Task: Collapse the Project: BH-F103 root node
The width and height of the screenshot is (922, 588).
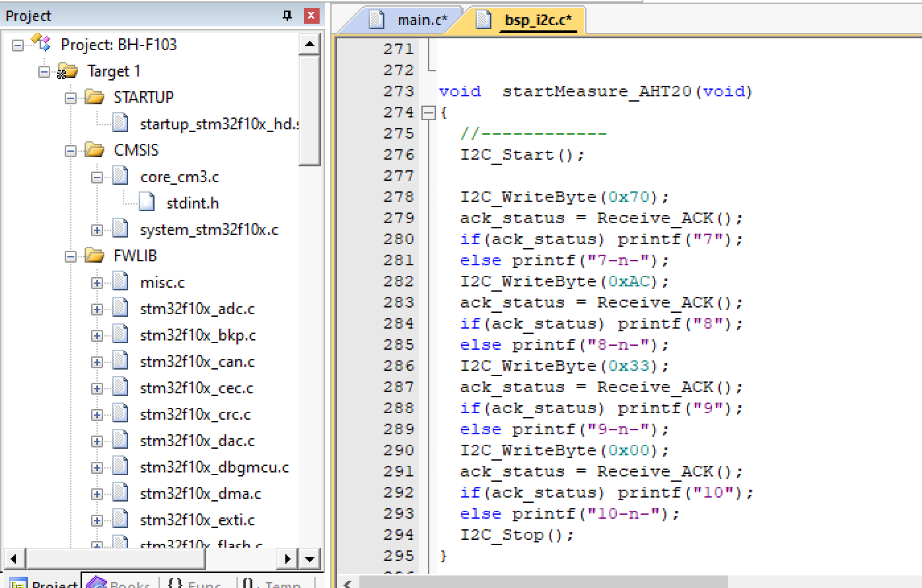Action: tap(18, 45)
